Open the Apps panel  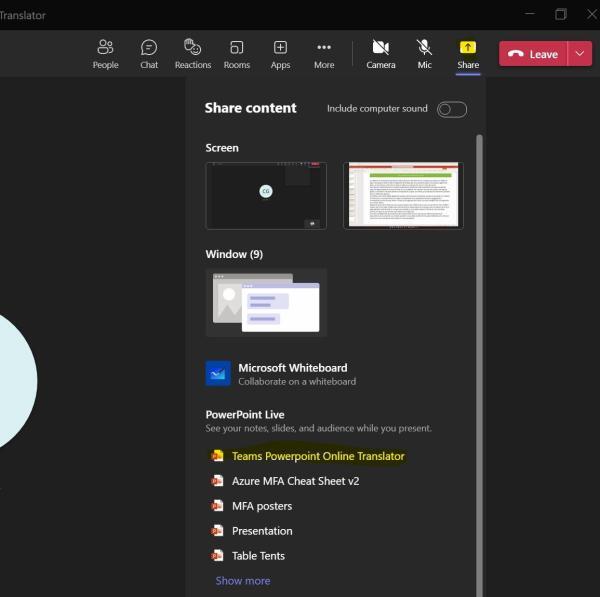point(280,54)
